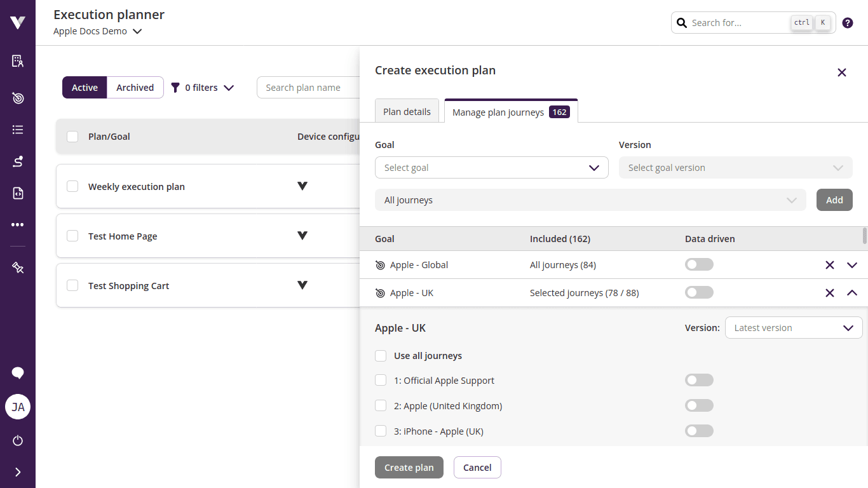This screenshot has width=868, height=488.
Task: Open the Select goal dropdown
Action: coord(491,167)
